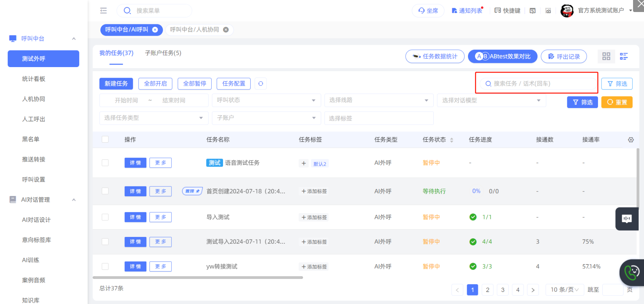This screenshot has width=644, height=304.
Task: Select all tasks with header checkbox
Action: [105, 139]
